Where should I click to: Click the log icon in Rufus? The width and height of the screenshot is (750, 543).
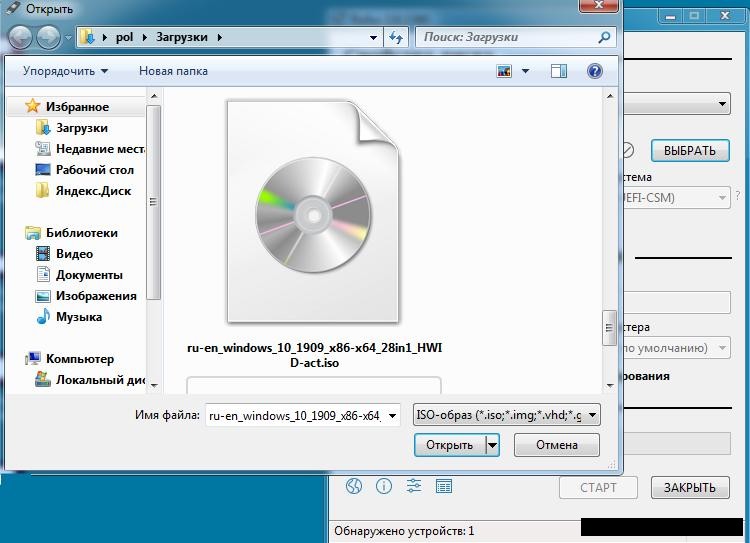pos(444,487)
